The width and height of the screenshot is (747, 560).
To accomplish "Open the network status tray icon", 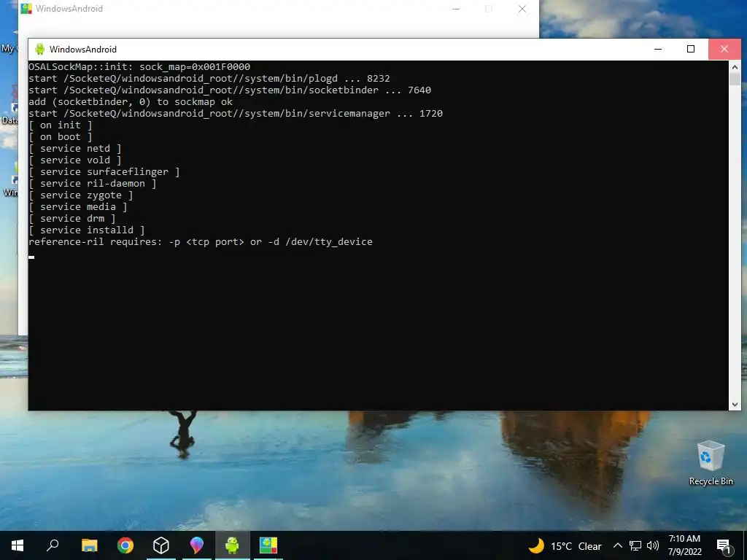I will [635, 545].
